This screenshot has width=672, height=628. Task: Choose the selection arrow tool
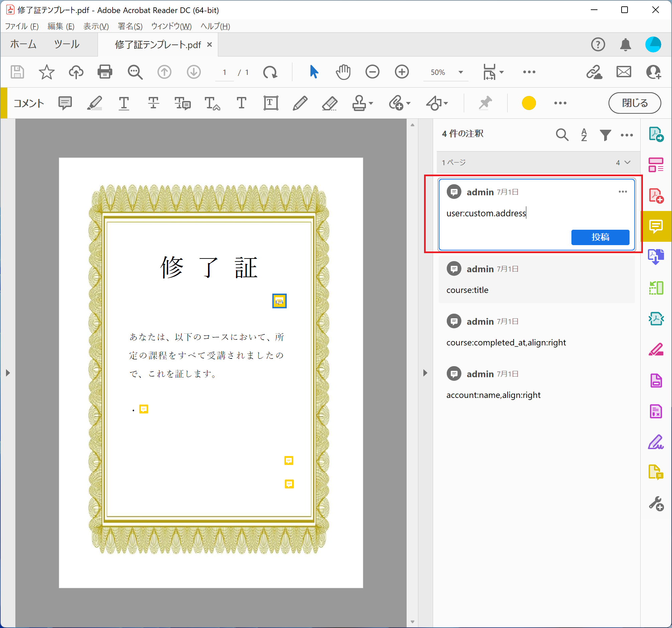tap(314, 72)
